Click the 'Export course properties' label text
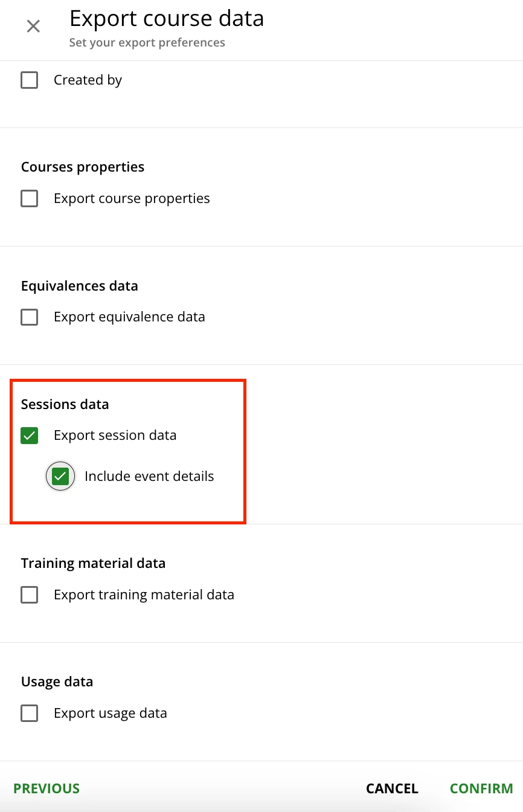The image size is (523, 812). [x=132, y=199]
